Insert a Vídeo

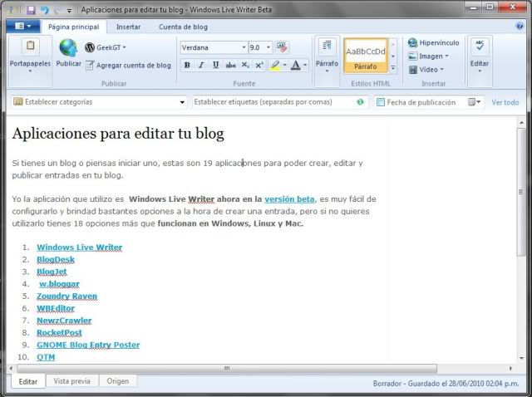coord(426,70)
